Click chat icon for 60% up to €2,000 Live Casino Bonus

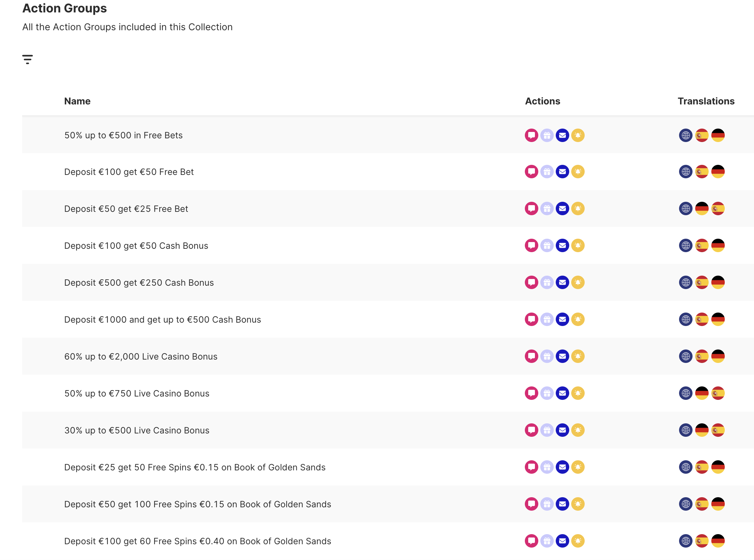pyautogui.click(x=531, y=356)
